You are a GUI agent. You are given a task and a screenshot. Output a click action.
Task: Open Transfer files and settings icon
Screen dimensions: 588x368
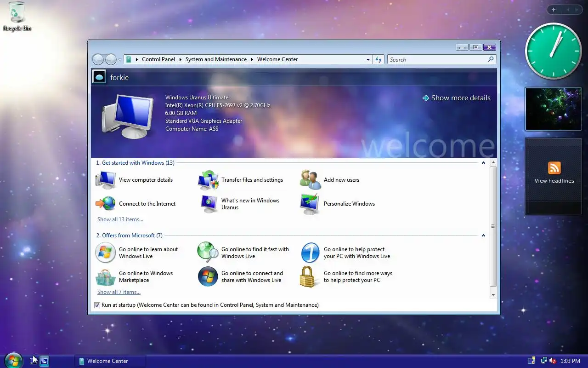coord(208,180)
